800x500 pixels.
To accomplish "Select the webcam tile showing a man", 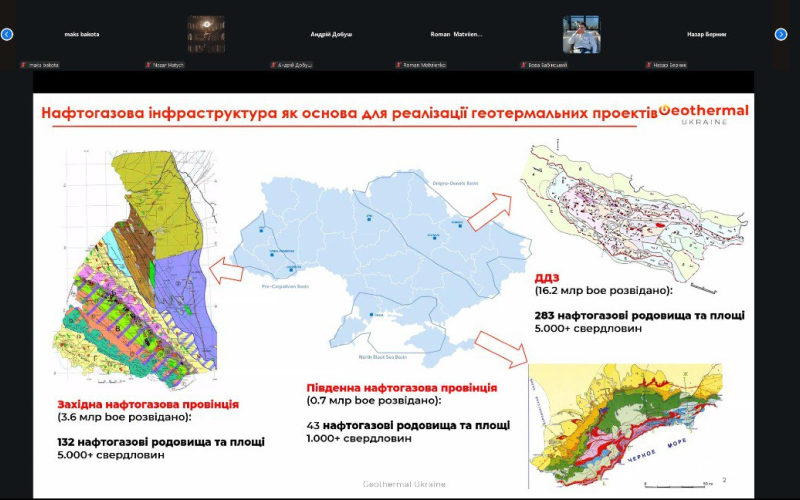I will [x=581, y=35].
